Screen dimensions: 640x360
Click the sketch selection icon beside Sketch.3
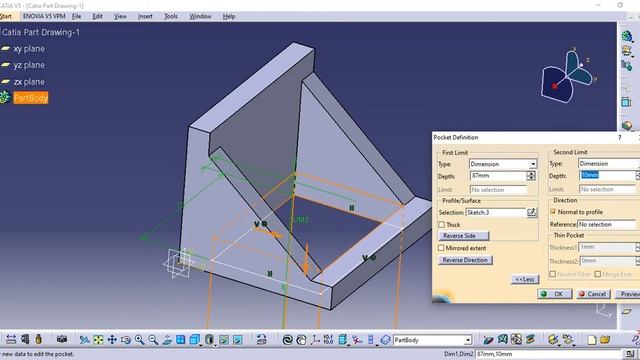pos(531,212)
